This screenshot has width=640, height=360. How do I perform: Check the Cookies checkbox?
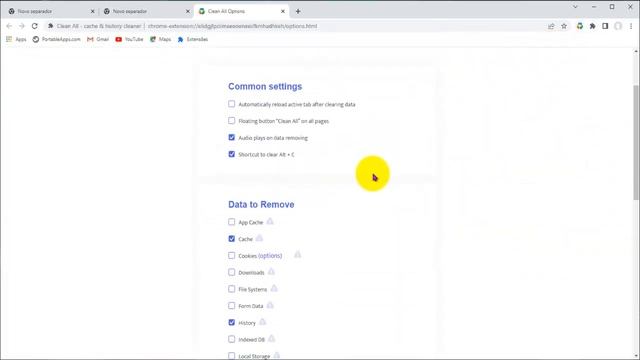[231, 255]
